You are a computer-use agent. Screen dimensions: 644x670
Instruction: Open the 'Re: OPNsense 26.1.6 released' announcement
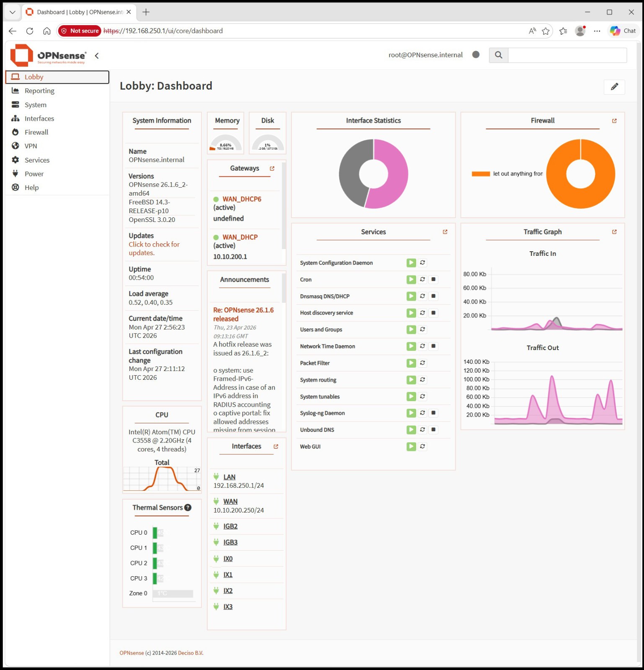(x=243, y=314)
